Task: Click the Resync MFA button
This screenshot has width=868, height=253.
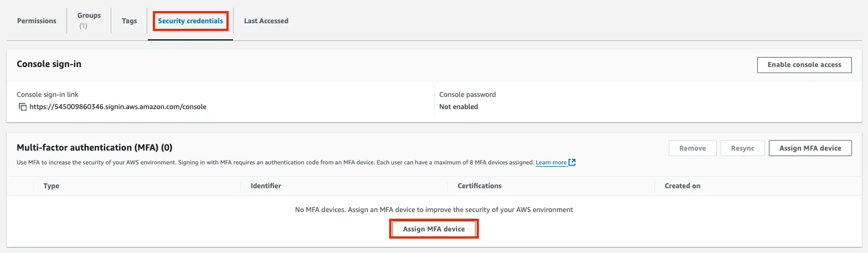Action: [x=743, y=148]
